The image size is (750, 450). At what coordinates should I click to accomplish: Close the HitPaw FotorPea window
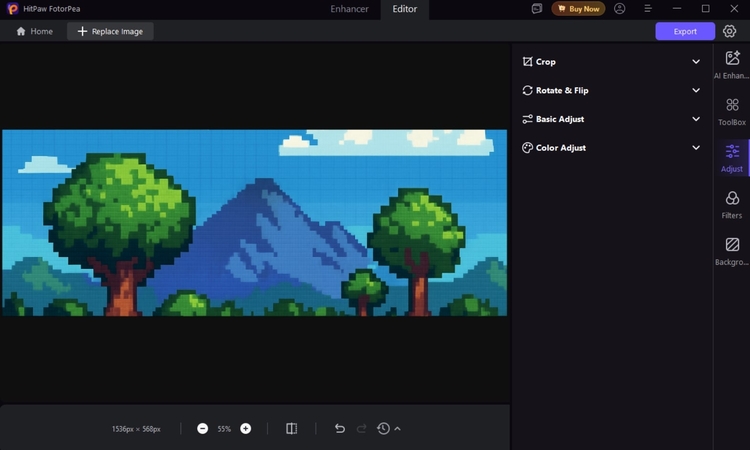coord(734,9)
